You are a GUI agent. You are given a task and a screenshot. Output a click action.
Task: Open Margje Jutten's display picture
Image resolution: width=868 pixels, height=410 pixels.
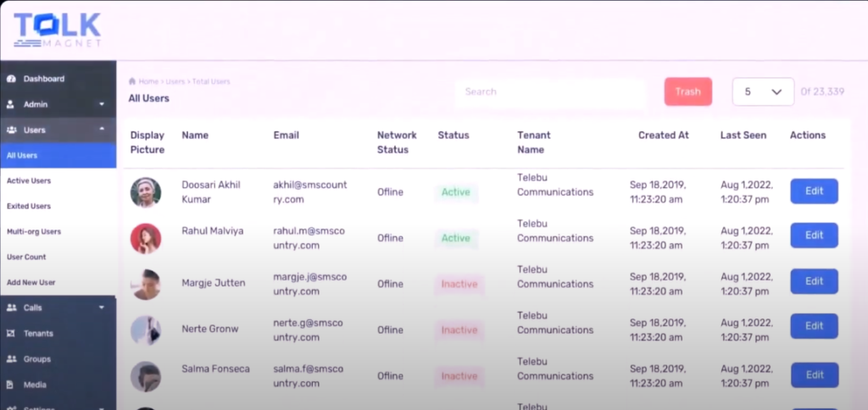pos(146,285)
